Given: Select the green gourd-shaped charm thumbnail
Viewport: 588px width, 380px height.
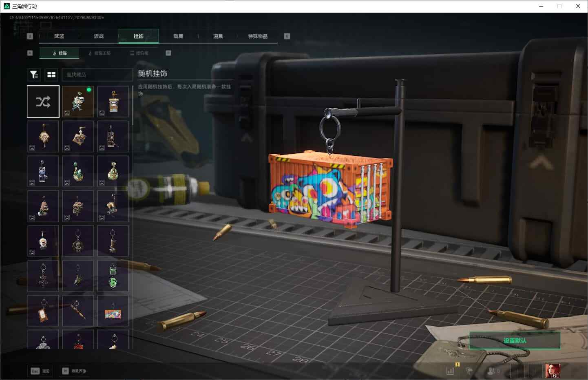Looking at the screenshot, I should (x=113, y=171).
